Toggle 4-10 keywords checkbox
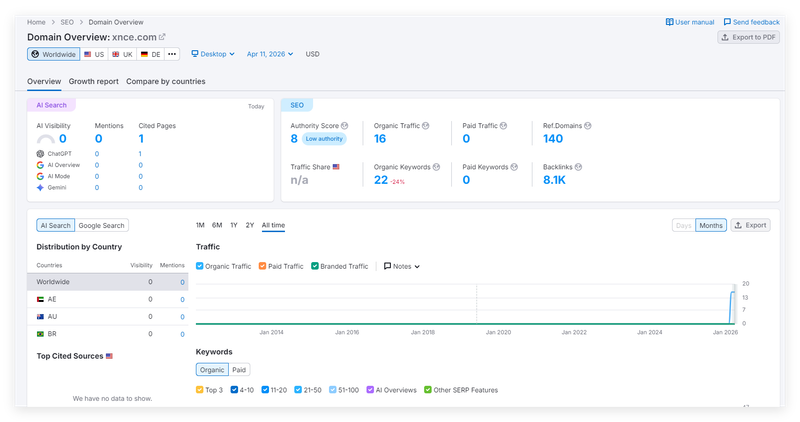This screenshot has height=422, width=800. coord(234,390)
